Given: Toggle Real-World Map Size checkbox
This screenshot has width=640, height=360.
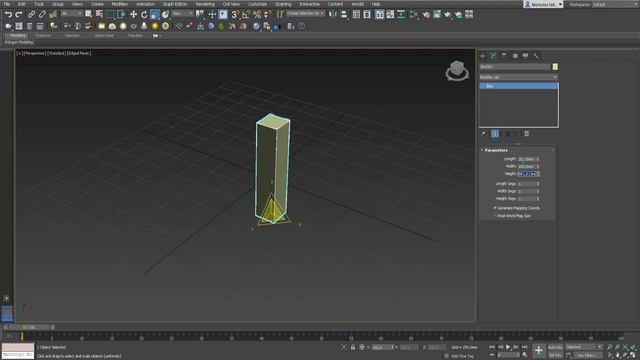Looking at the screenshot, I should [495, 216].
